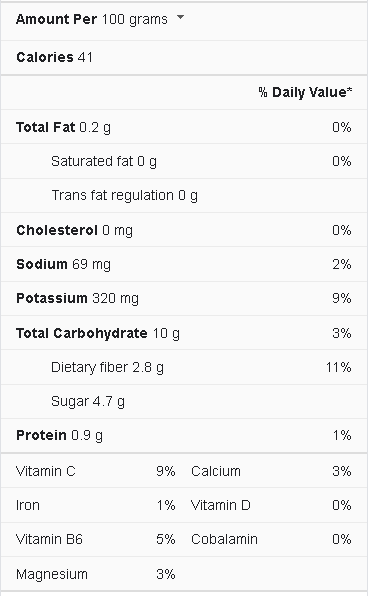Click the Saturated fat 0 g entry
370x596 pixels.
[104, 162]
